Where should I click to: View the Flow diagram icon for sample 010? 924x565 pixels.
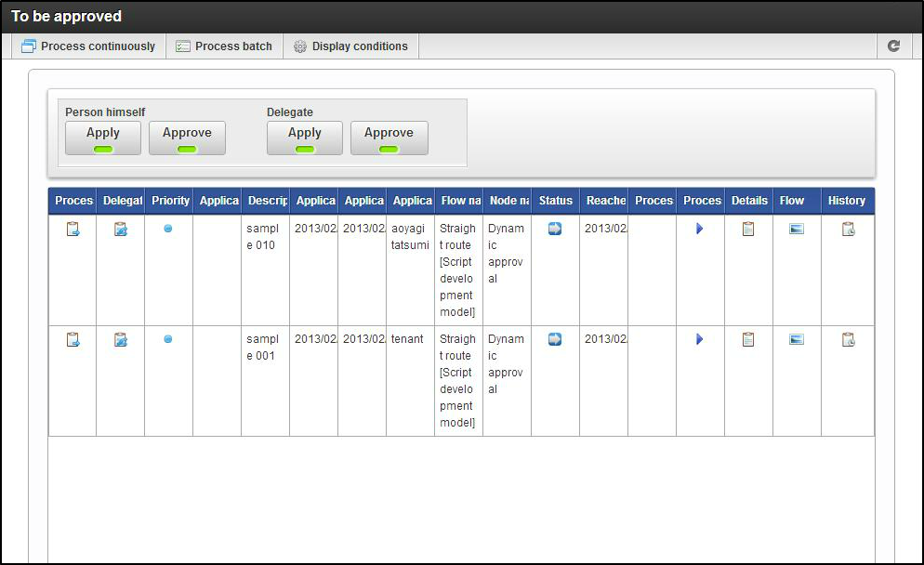pyautogui.click(x=796, y=229)
